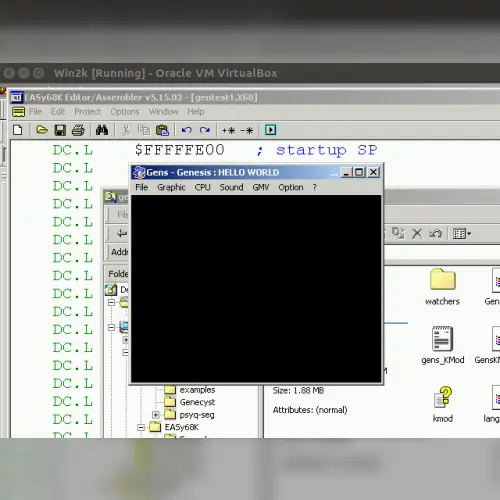The height and width of the screenshot is (500, 500).
Task: Open the ? help menu in Gens
Action: tap(314, 187)
